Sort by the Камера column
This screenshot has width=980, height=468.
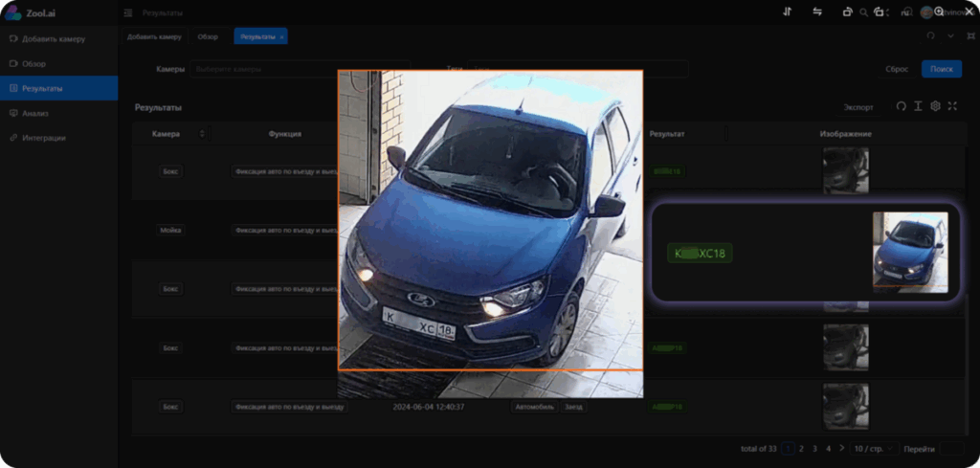click(202, 134)
